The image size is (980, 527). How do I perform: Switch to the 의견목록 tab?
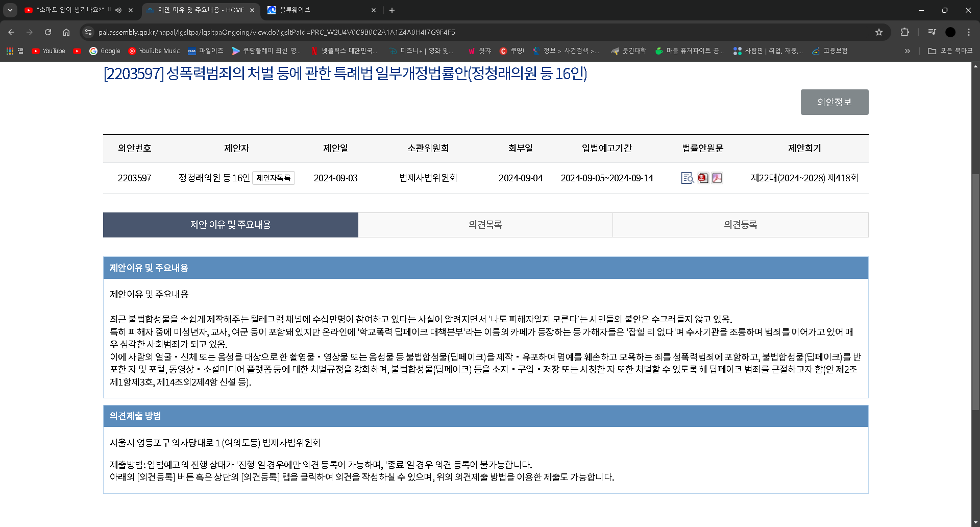point(485,225)
